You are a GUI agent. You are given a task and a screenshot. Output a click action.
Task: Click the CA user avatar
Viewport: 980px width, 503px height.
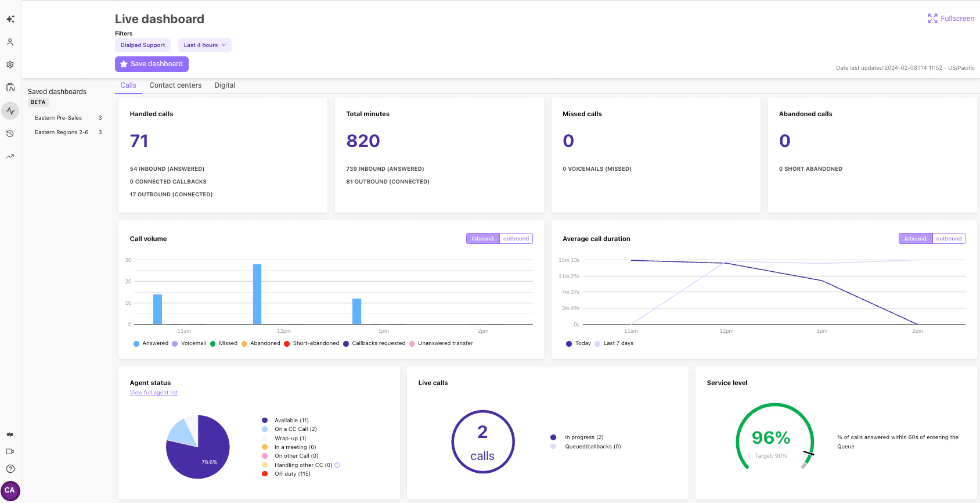click(x=10, y=490)
